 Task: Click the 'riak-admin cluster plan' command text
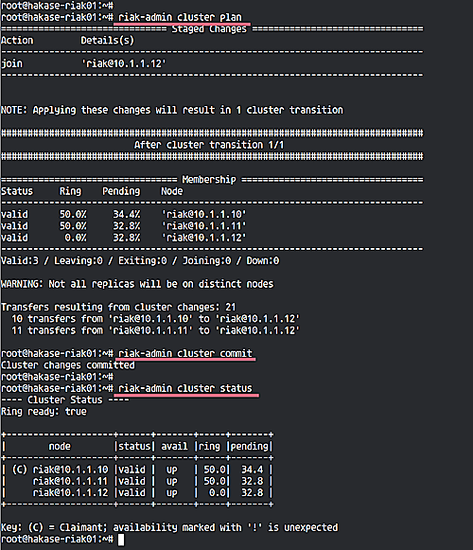coord(180,17)
